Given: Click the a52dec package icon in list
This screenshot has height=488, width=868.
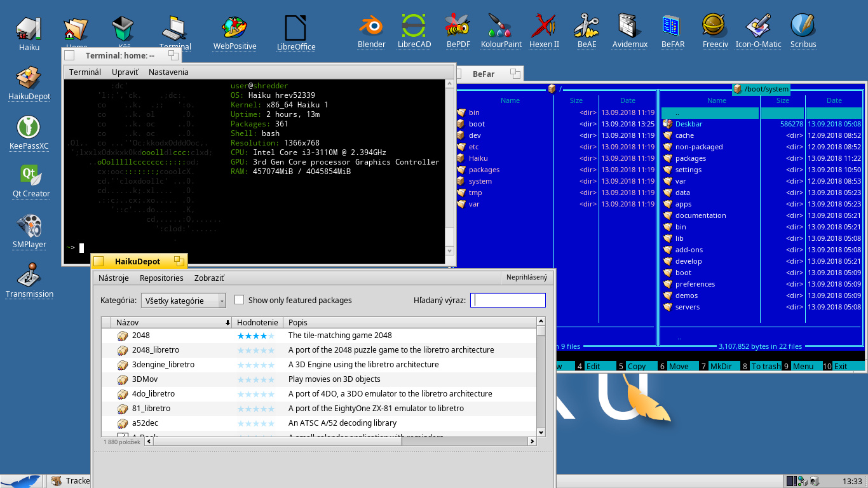Looking at the screenshot, I should point(123,423).
